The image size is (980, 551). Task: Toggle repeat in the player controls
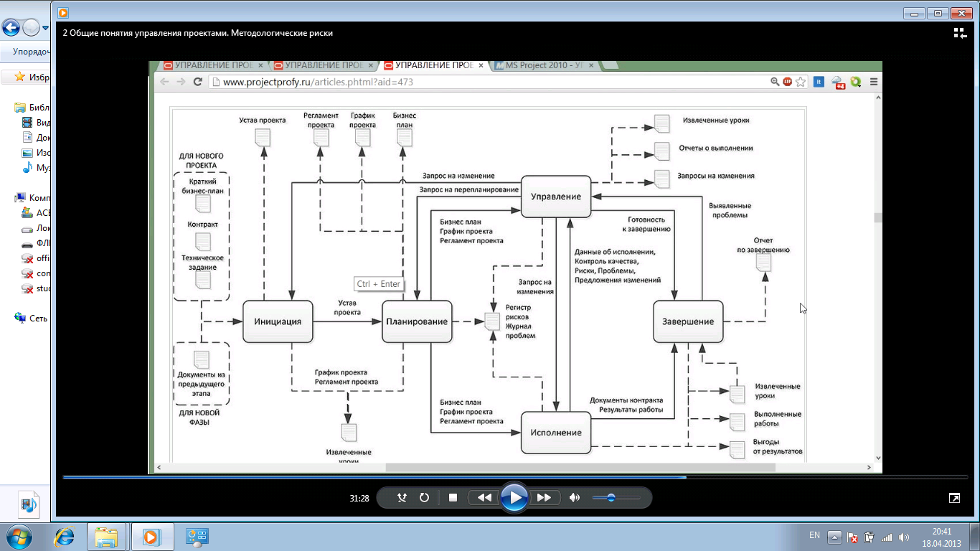424,497
